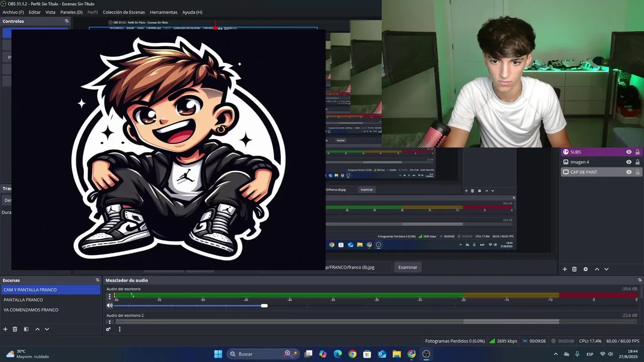Click the Examinar button

(x=408, y=267)
